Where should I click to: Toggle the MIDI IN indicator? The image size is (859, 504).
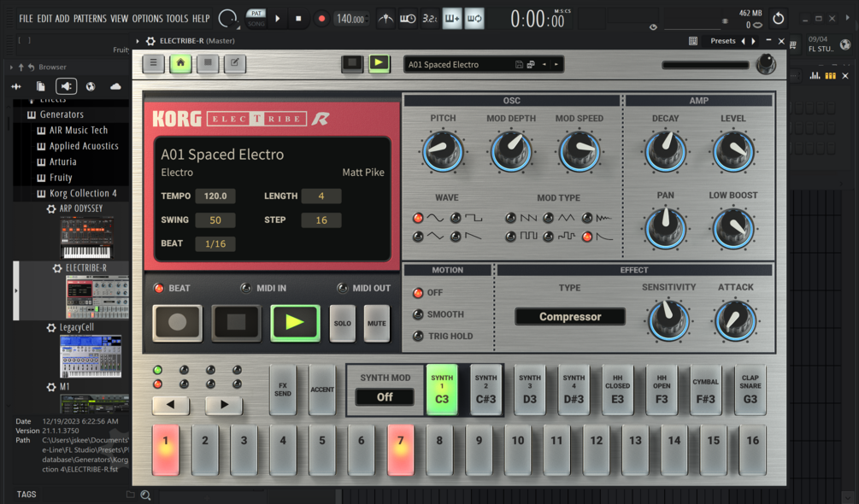click(x=246, y=289)
